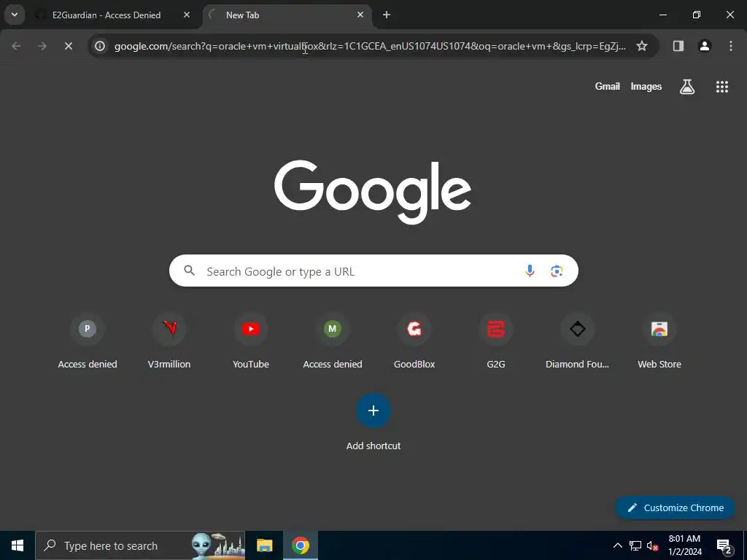Open Google Images link
The height and width of the screenshot is (560, 747).
(x=646, y=87)
